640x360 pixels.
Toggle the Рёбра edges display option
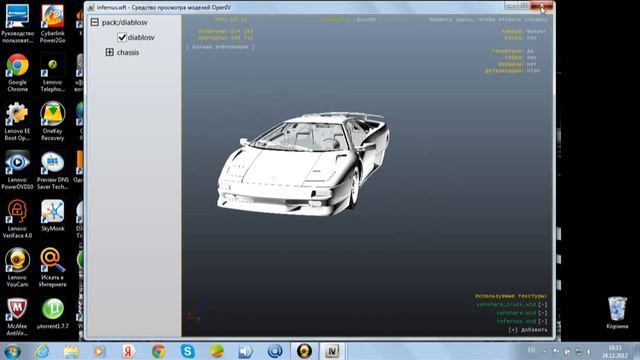point(532,58)
